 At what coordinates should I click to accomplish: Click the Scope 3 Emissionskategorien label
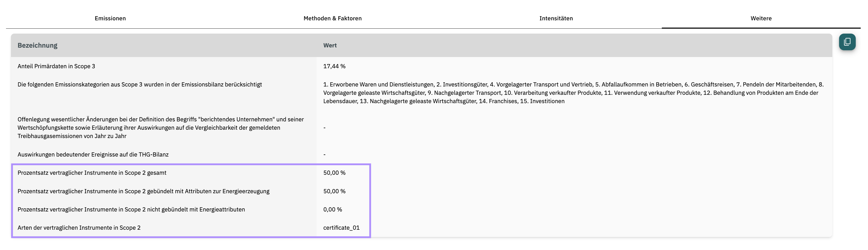pos(139,84)
